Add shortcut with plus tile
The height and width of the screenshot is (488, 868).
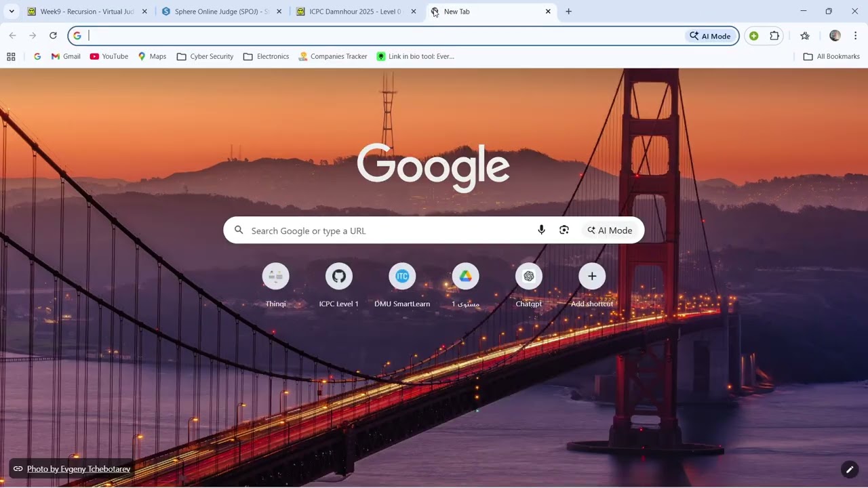592,285
